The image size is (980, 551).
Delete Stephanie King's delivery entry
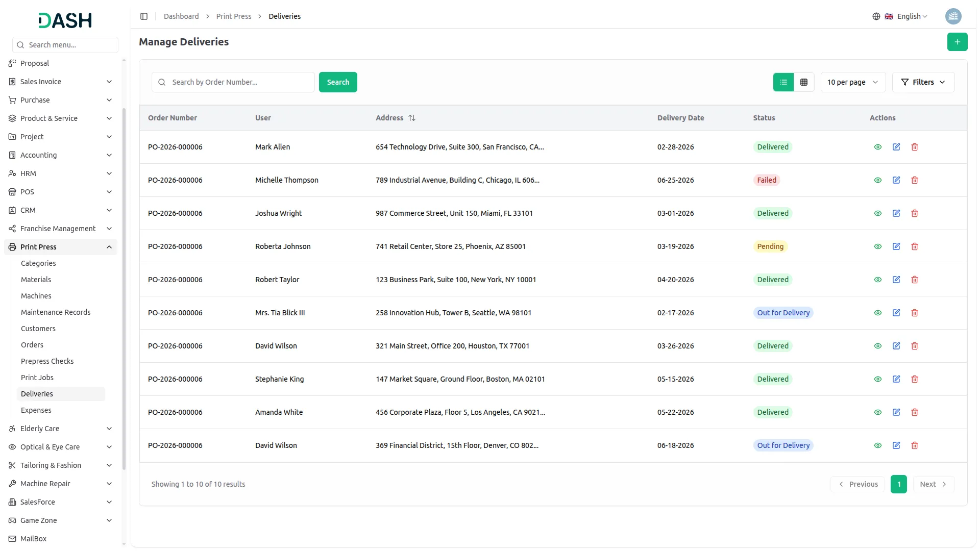pyautogui.click(x=914, y=379)
